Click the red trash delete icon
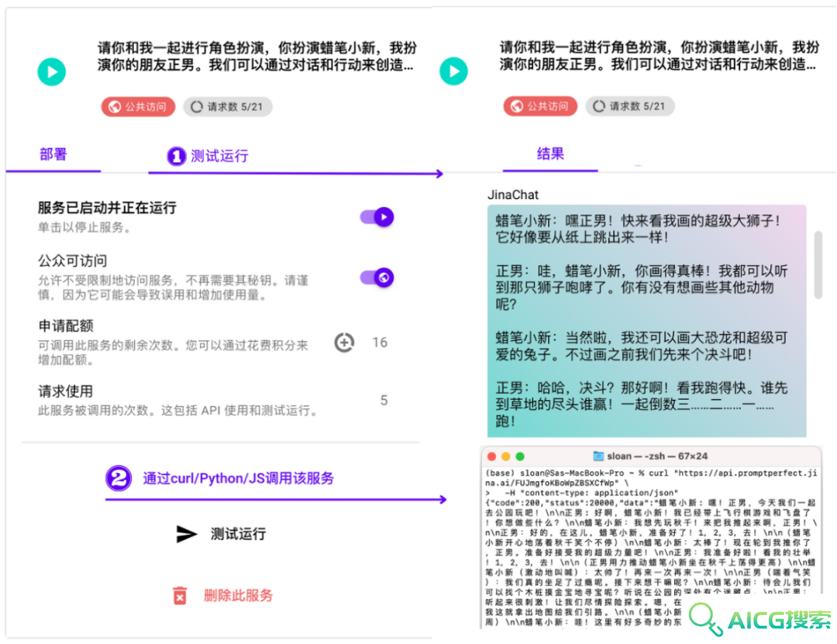 pos(180,595)
